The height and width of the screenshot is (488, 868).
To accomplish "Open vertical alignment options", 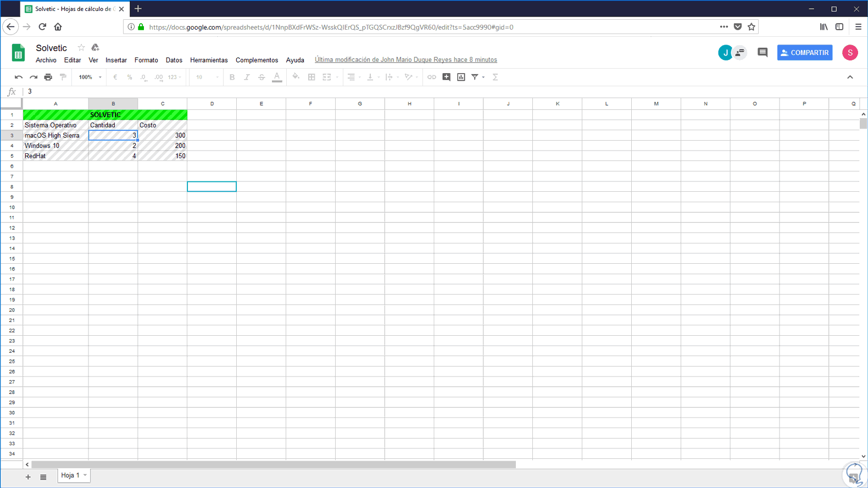I will [372, 77].
